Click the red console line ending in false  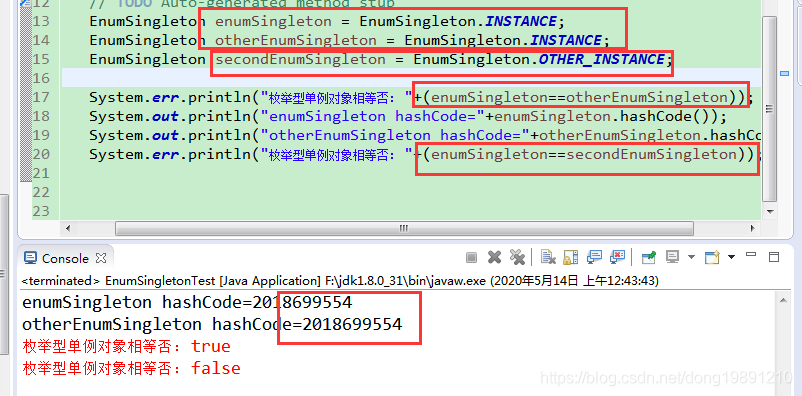tap(131, 368)
